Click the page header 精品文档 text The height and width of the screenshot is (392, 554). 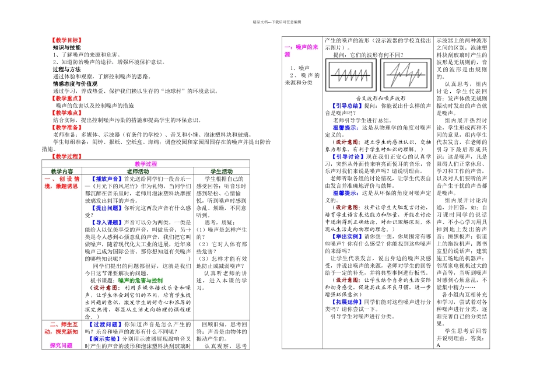(277, 22)
